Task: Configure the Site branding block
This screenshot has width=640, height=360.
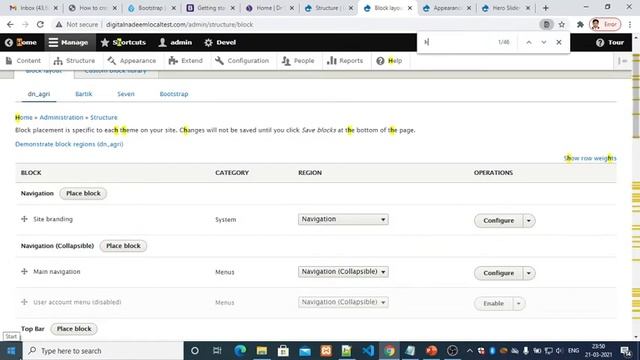Action: [498, 220]
